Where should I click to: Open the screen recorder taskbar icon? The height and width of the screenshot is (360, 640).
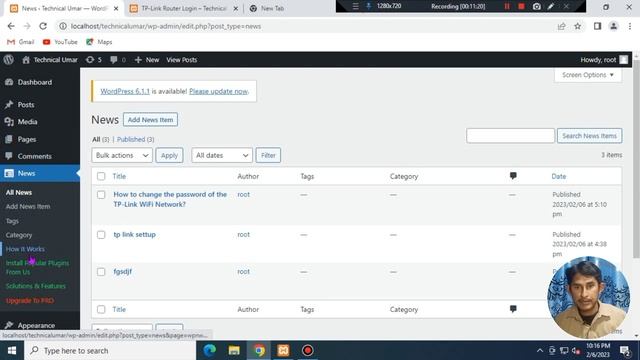coord(308,351)
